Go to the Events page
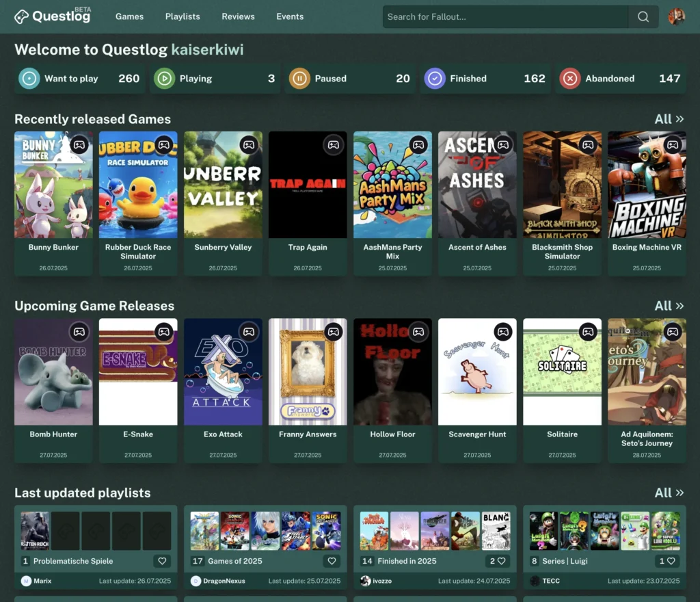This screenshot has height=602, width=700. pyautogui.click(x=290, y=16)
